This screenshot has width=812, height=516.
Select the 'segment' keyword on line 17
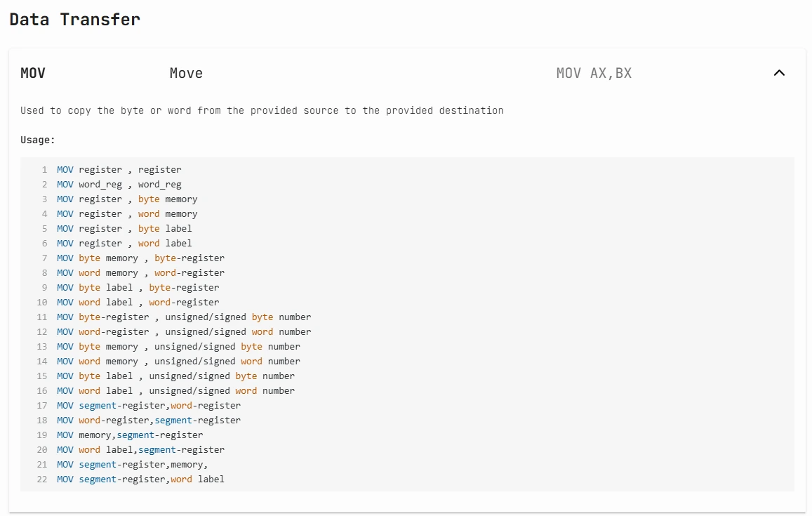pos(96,405)
